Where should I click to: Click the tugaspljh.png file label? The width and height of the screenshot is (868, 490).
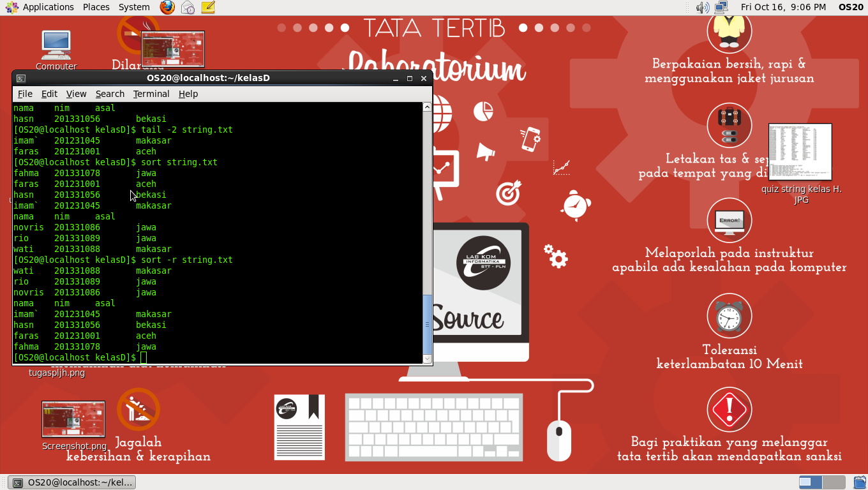57,373
